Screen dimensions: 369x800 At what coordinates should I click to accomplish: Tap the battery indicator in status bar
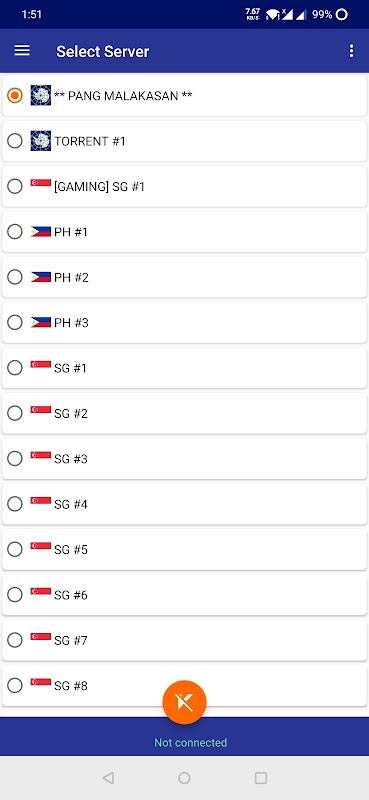pyautogui.click(x=330, y=14)
